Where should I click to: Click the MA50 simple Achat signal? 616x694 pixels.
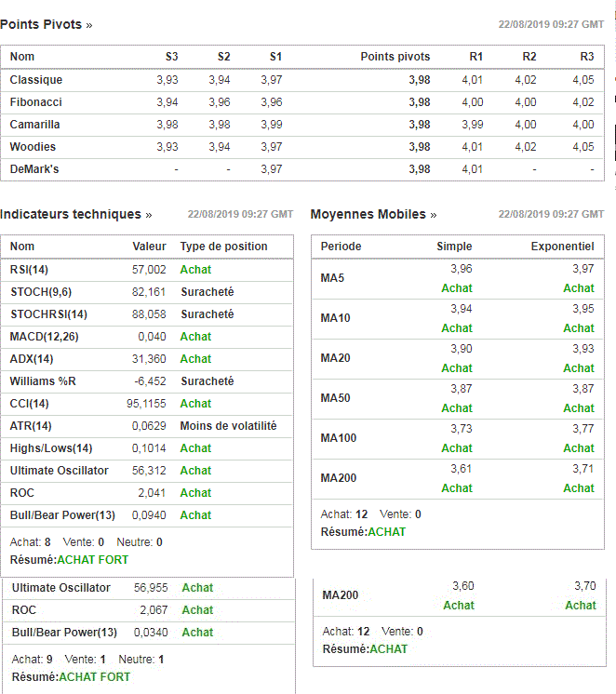[x=457, y=408]
